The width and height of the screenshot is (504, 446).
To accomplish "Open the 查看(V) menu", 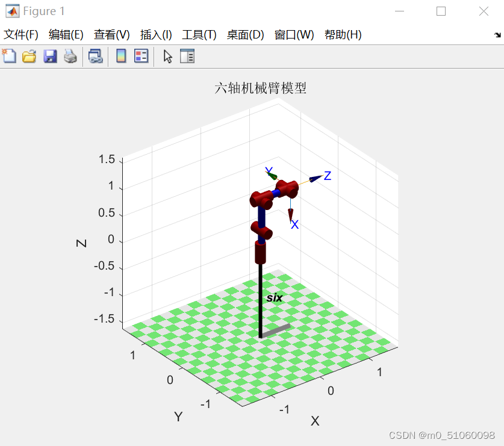I will (112, 35).
